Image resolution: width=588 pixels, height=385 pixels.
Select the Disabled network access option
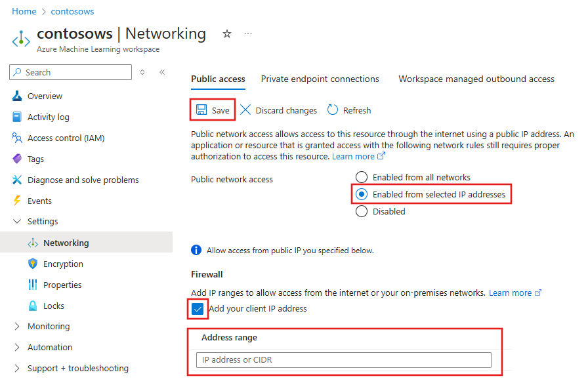pyautogui.click(x=362, y=211)
